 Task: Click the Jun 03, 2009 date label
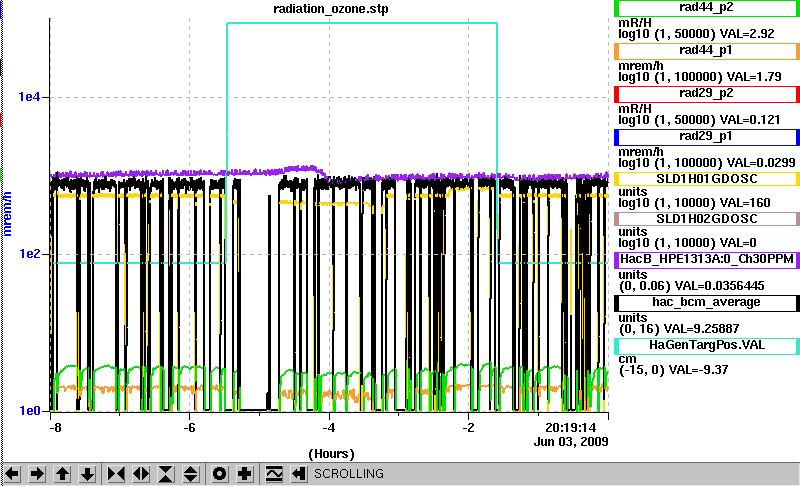[571, 442]
